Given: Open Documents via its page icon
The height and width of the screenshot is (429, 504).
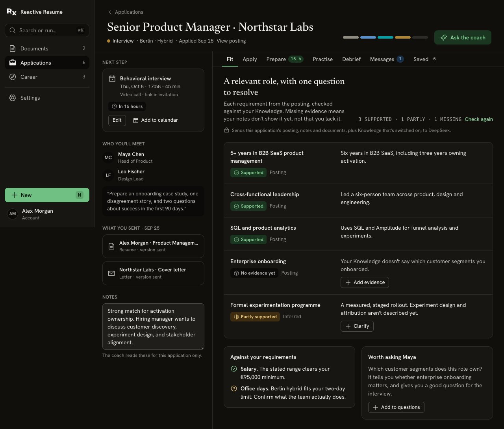Looking at the screenshot, I should 13,48.
